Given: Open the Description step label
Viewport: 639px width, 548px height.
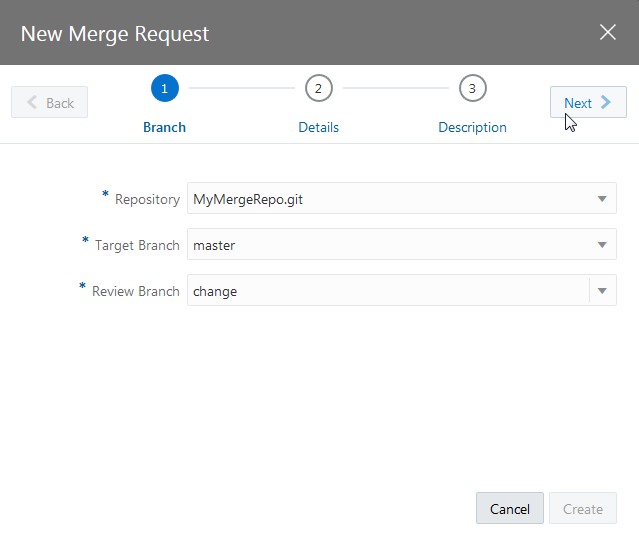Looking at the screenshot, I should pos(472,127).
